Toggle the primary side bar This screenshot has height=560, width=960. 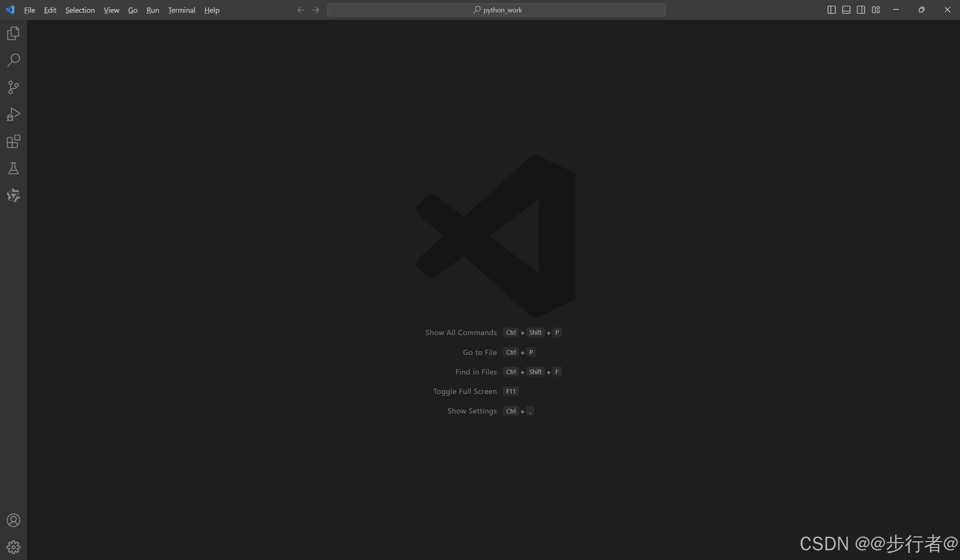[832, 10]
